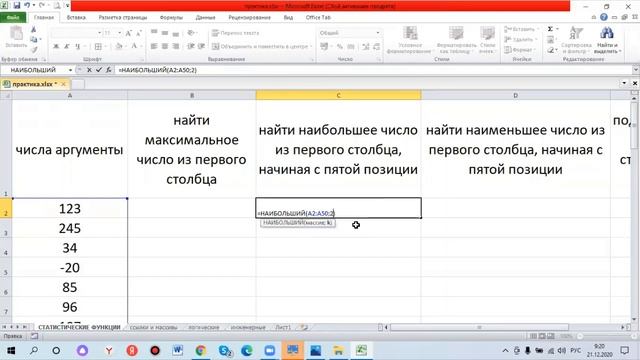Open the Name Box dropdown arrow
Screen dimensions: 640x360
[70, 70]
